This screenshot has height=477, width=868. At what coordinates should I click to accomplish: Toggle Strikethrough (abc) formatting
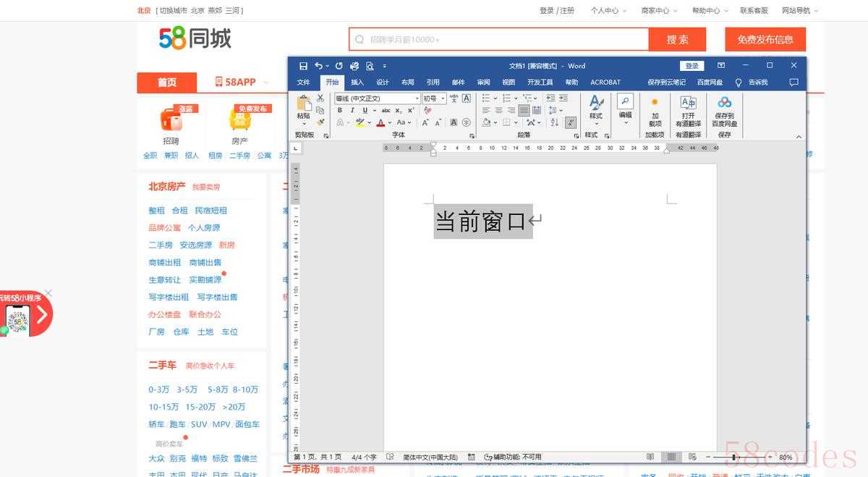(x=386, y=110)
